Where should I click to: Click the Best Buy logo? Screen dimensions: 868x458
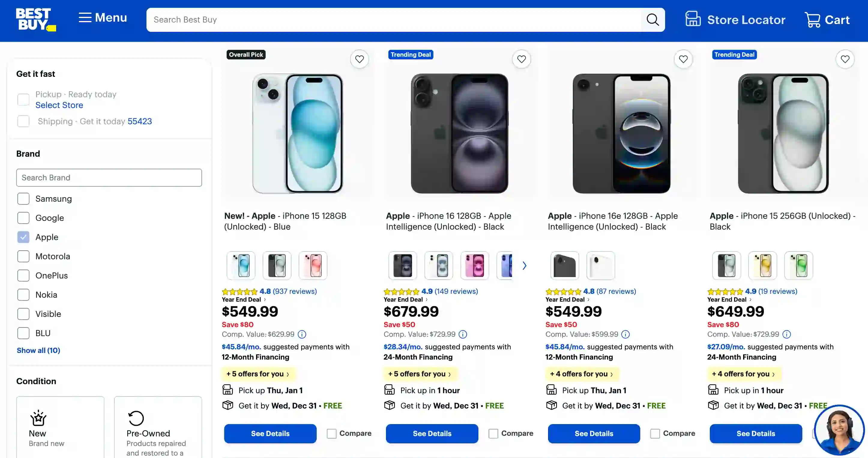[36, 20]
